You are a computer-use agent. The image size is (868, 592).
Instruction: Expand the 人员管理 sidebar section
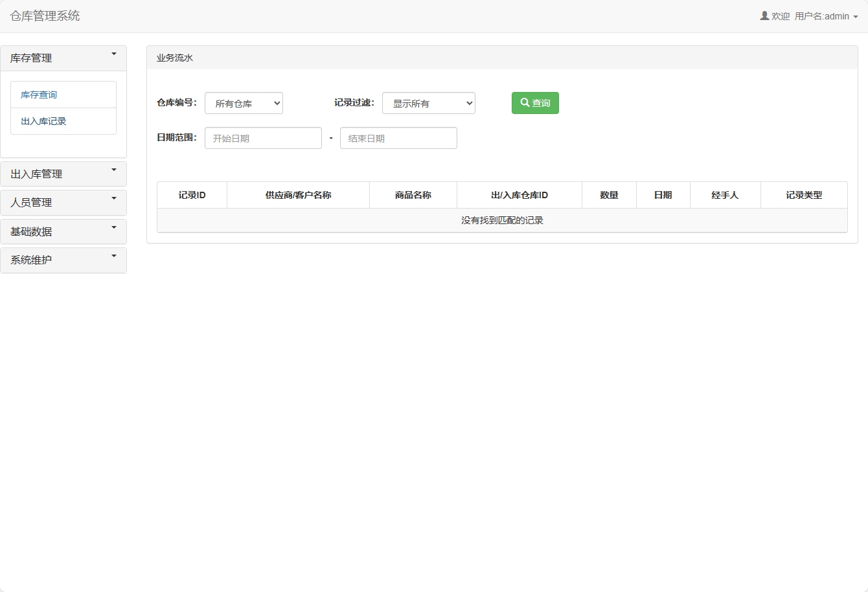[x=63, y=202]
